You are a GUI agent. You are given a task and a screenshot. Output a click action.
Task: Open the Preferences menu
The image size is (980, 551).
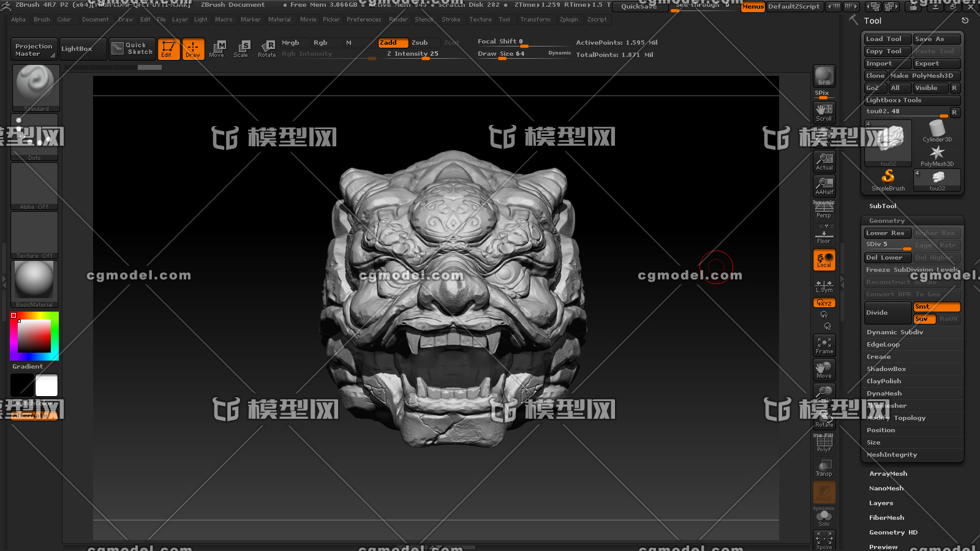click(x=364, y=20)
